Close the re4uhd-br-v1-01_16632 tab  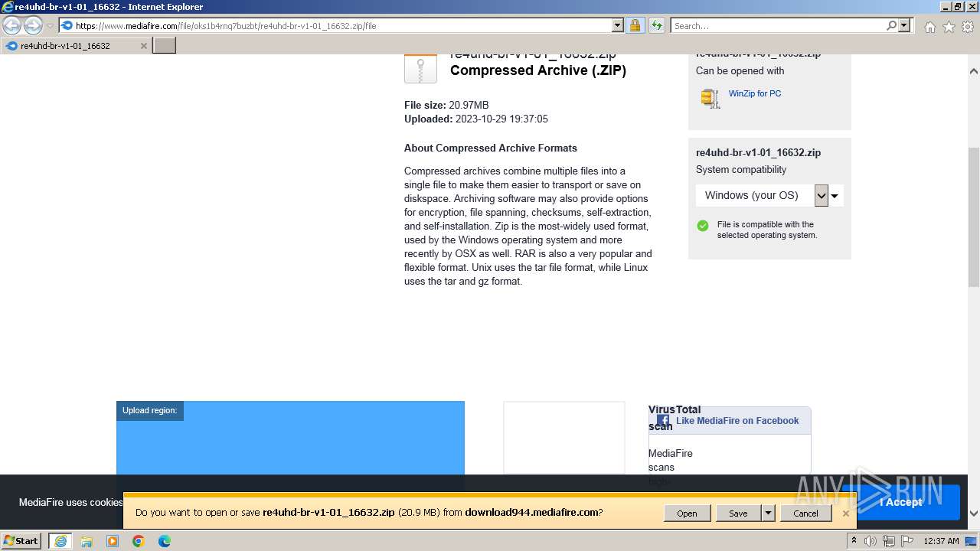coord(143,46)
